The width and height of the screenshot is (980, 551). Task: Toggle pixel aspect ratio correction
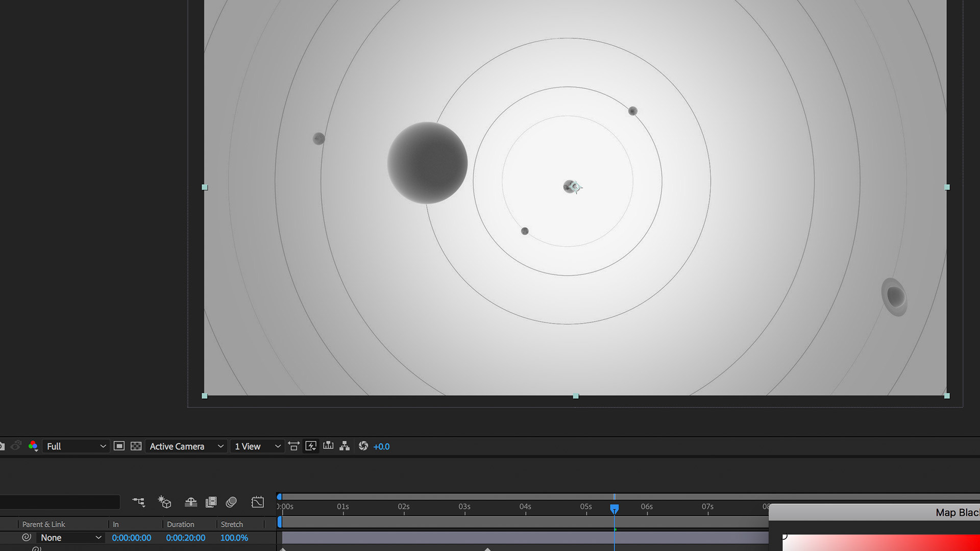[x=293, y=446]
